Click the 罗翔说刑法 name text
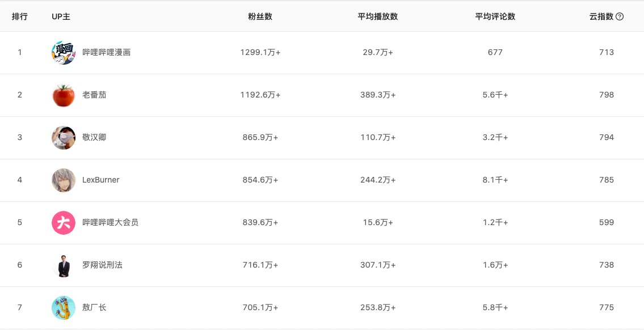The height and width of the screenshot is (330, 644). [102, 265]
